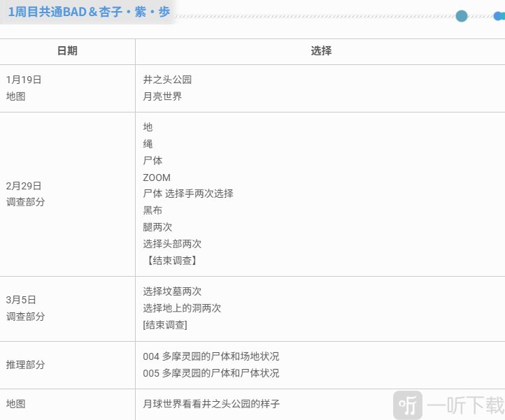Click the 选择头部两次 entry

coord(172,244)
